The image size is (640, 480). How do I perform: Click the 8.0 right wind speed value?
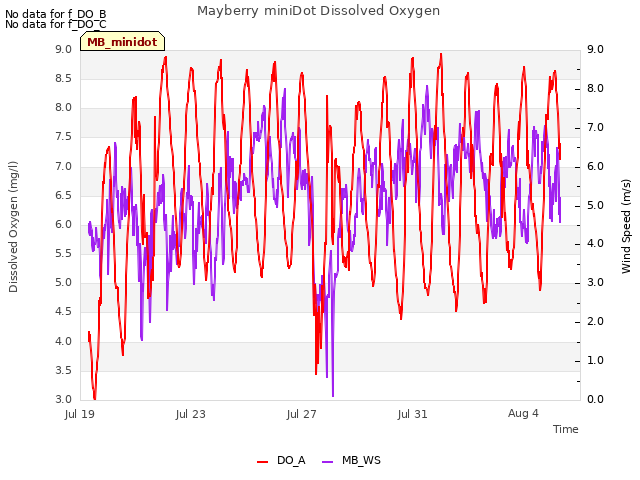(595, 89)
